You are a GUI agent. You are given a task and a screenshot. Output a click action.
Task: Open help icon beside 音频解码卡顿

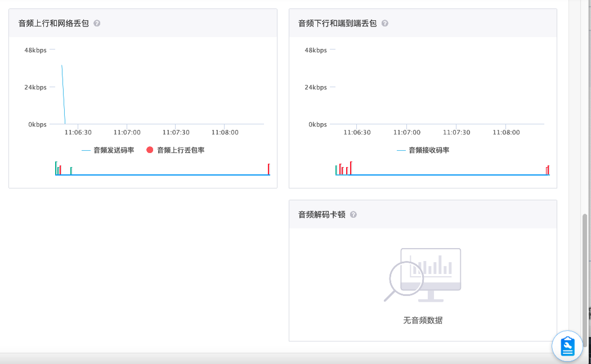point(353,215)
